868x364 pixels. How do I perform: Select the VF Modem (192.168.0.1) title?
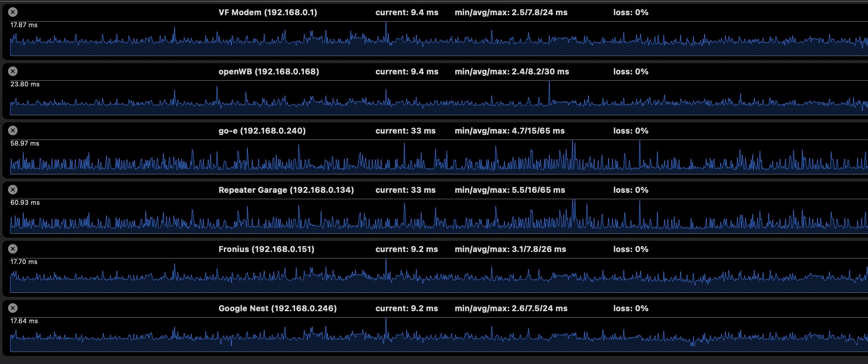pyautogui.click(x=268, y=12)
